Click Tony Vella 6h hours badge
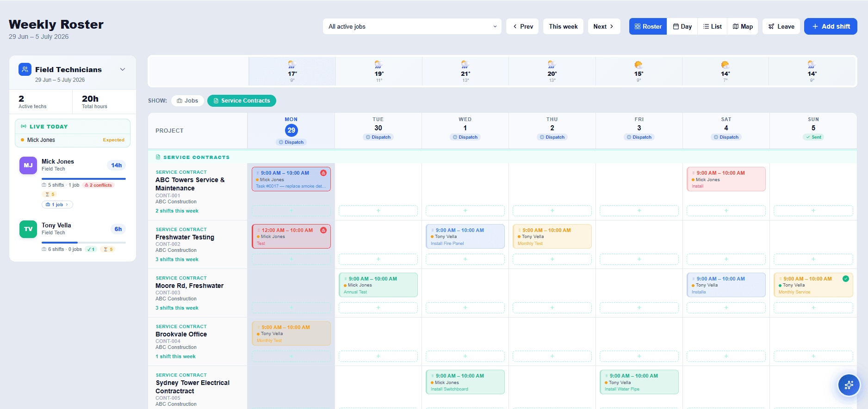 point(118,229)
